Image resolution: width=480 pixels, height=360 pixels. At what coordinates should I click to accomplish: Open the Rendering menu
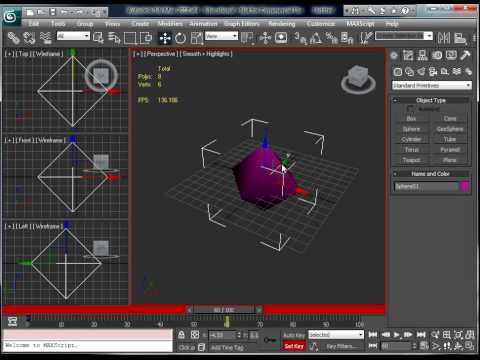[282, 24]
